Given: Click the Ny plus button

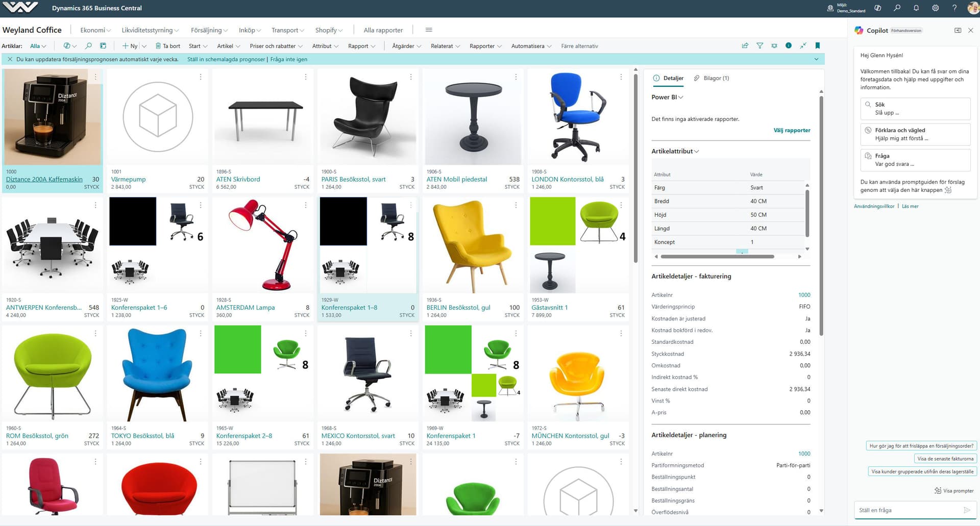Looking at the screenshot, I should coord(130,46).
